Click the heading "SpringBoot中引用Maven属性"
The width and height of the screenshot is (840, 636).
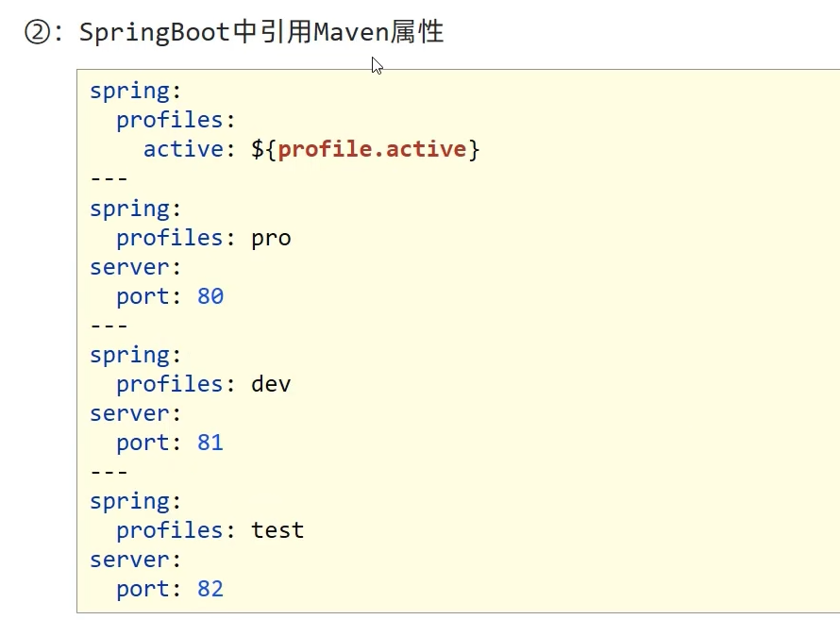[x=261, y=32]
